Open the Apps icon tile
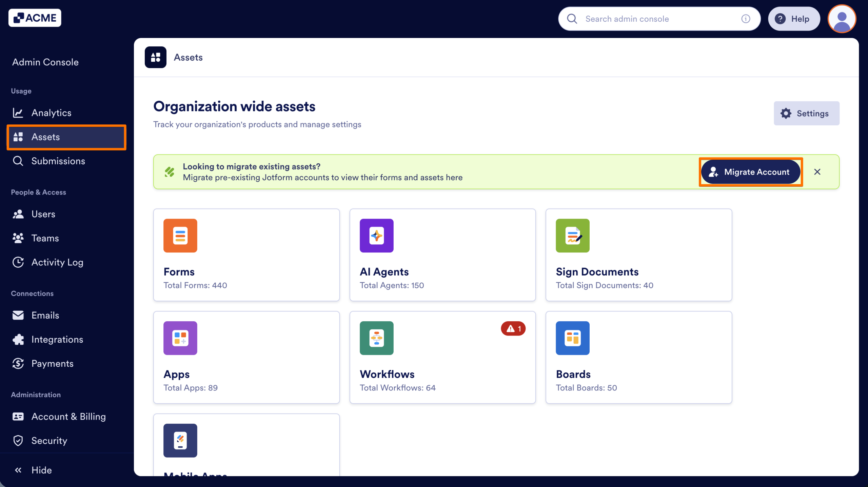Viewport: 868px width, 487px height. pos(180,338)
